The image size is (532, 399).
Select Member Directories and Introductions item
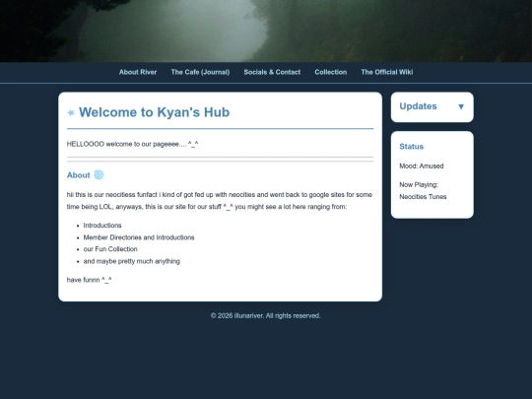tap(139, 237)
